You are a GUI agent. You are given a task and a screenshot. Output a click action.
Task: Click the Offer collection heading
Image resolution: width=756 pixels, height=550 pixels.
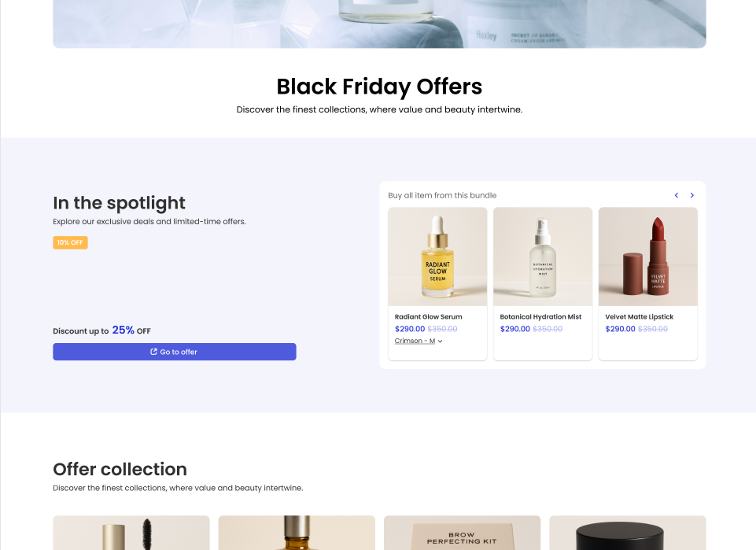coord(120,469)
